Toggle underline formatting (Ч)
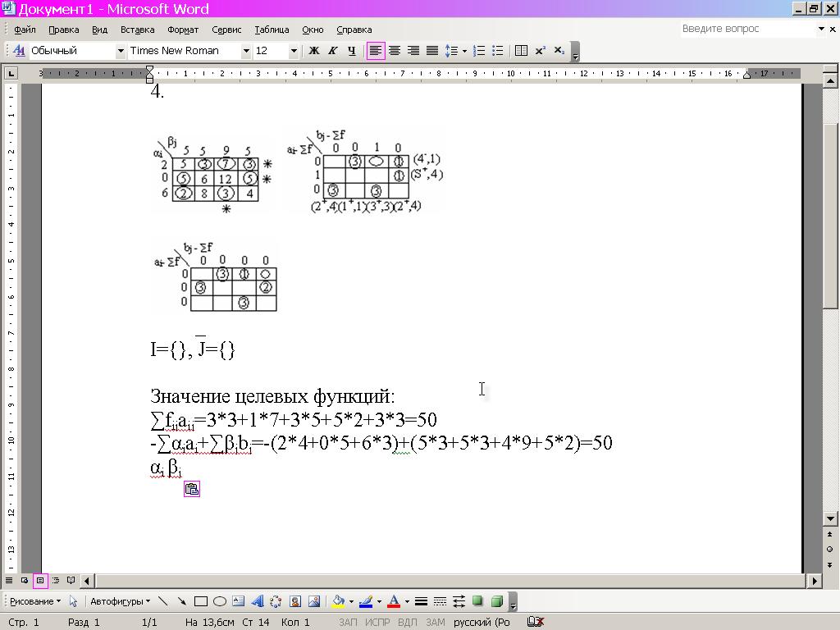The width and height of the screenshot is (840, 630). [x=351, y=51]
